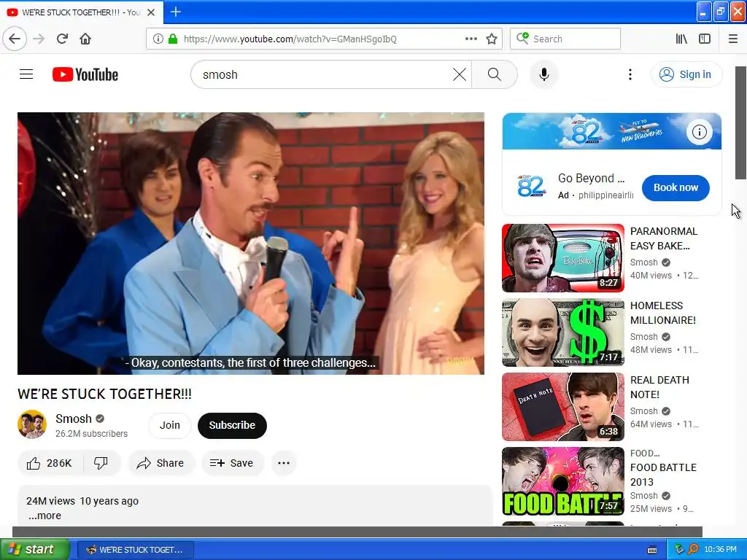Image resolution: width=747 pixels, height=560 pixels.
Task: Open the Smosh channel avatar
Action: pos(32,424)
